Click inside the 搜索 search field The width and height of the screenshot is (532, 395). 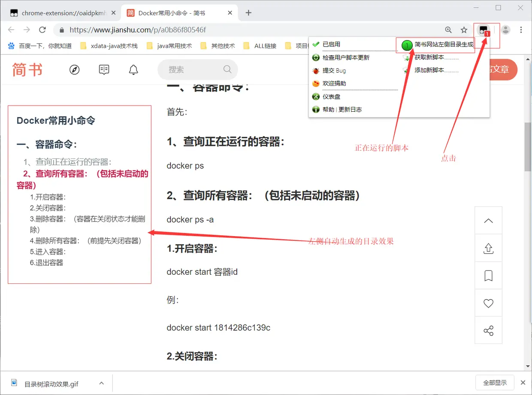point(193,70)
